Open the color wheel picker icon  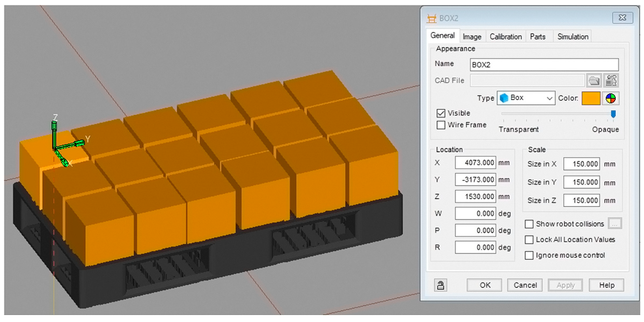click(x=611, y=98)
